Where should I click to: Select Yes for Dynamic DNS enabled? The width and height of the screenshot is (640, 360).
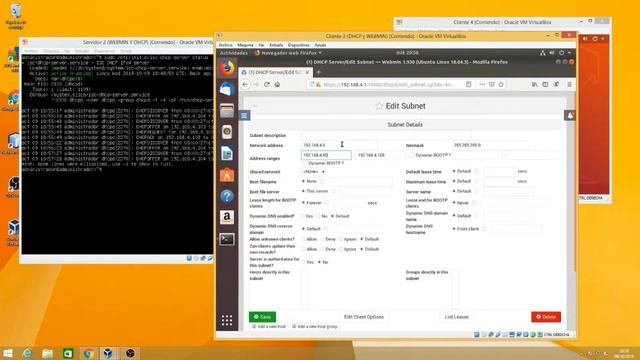[x=303, y=216]
